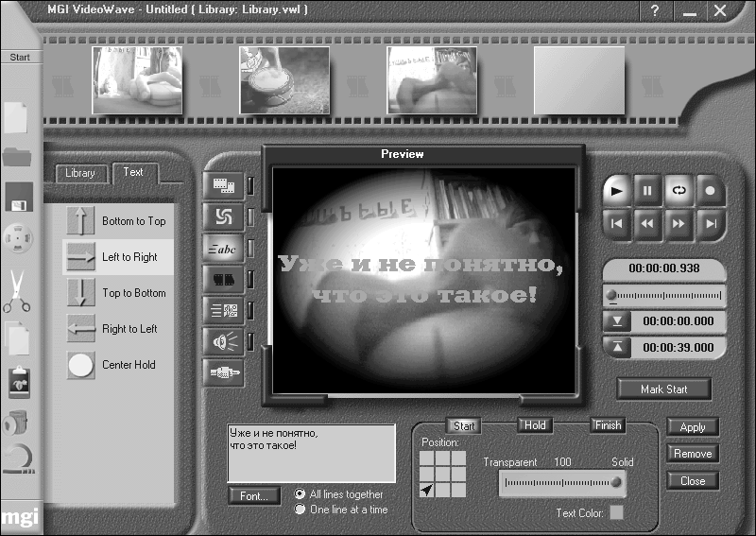Toggle indicator beside filmstrip mode button
This screenshot has width=756, height=536.
click(250, 185)
